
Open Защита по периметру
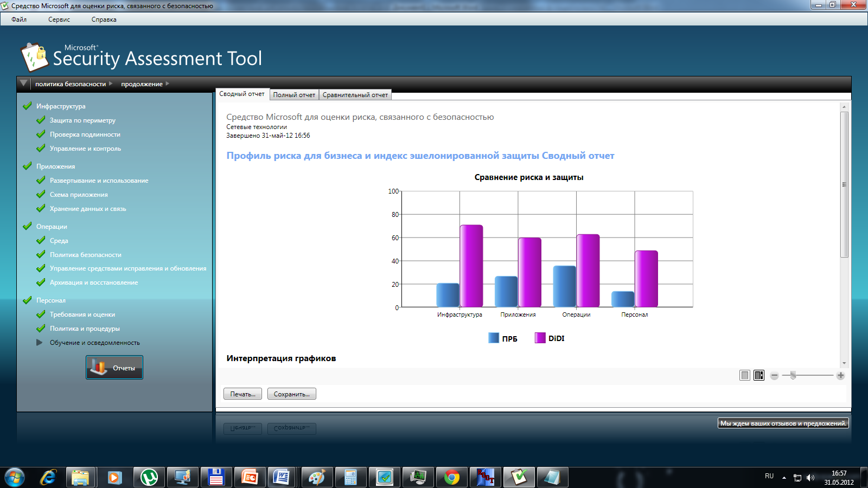tap(82, 120)
